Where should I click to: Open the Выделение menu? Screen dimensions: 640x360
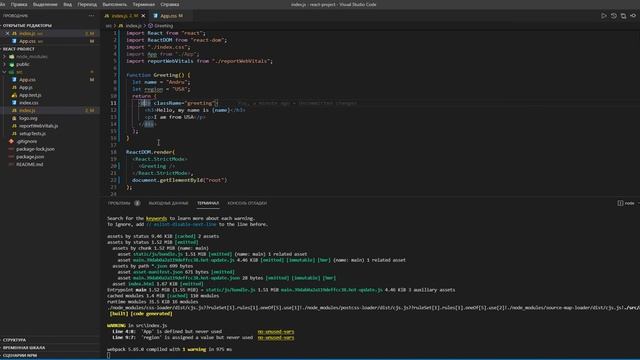pos(45,4)
